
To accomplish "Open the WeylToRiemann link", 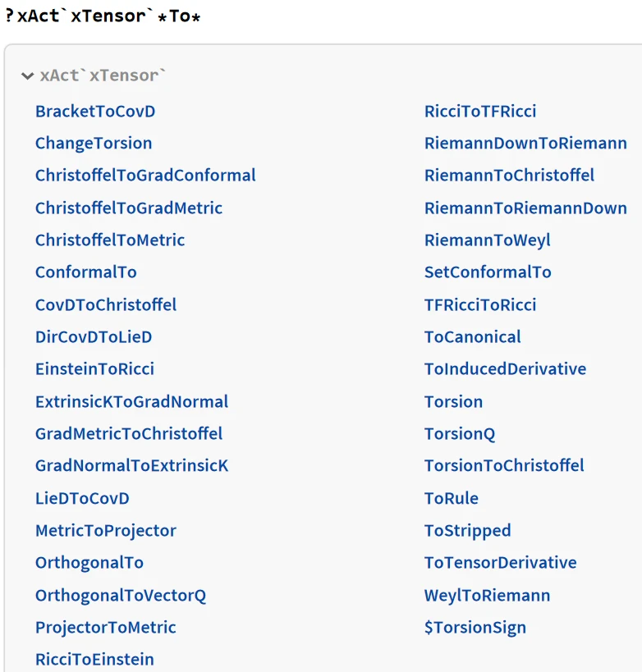I will pyautogui.click(x=488, y=596).
